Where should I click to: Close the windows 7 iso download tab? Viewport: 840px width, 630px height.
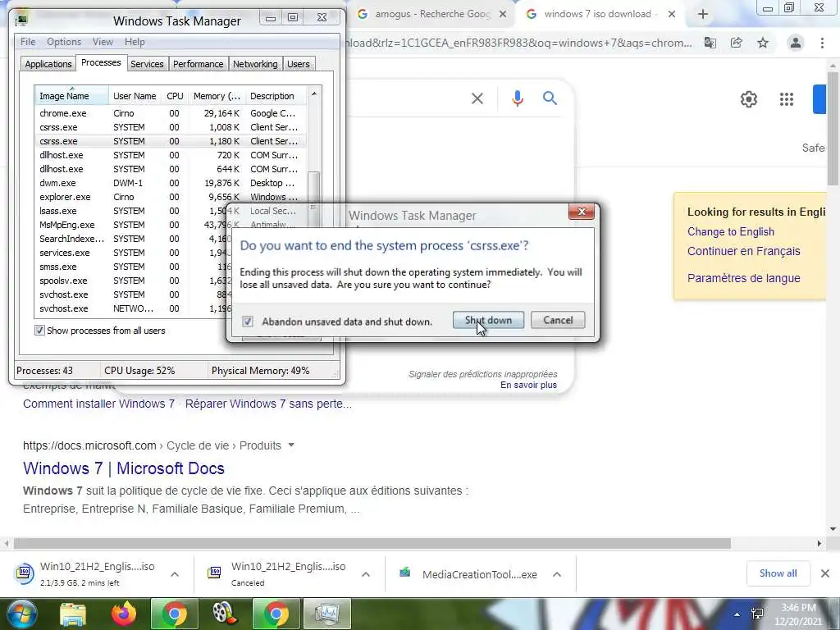click(x=672, y=15)
